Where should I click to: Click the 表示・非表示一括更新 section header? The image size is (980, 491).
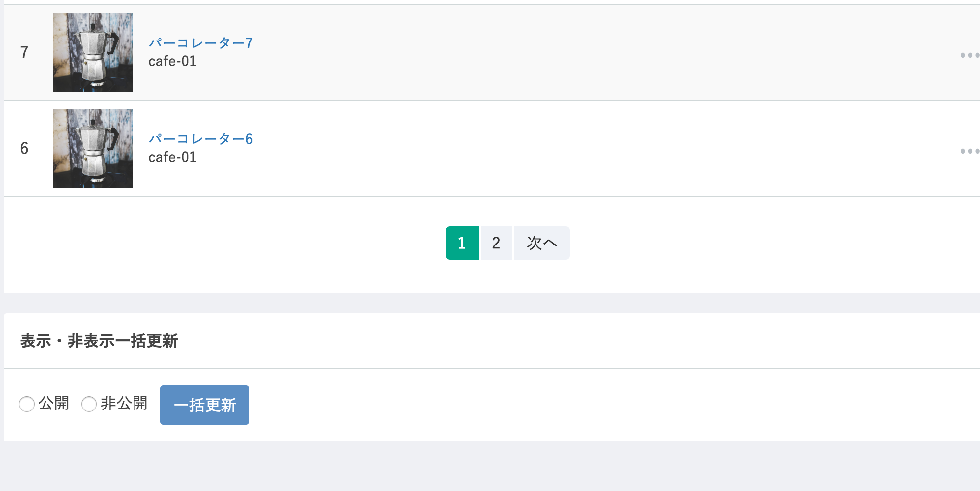click(99, 341)
